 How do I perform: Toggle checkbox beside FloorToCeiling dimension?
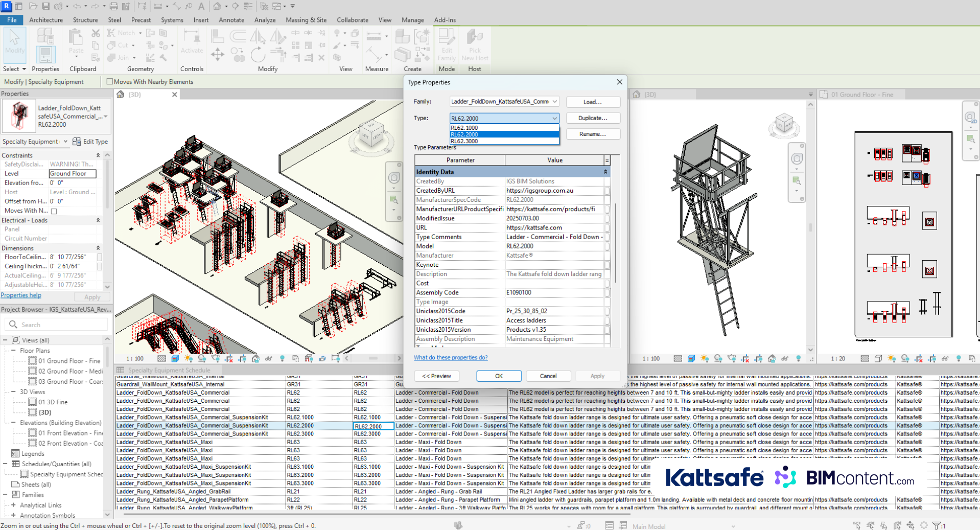(100, 257)
